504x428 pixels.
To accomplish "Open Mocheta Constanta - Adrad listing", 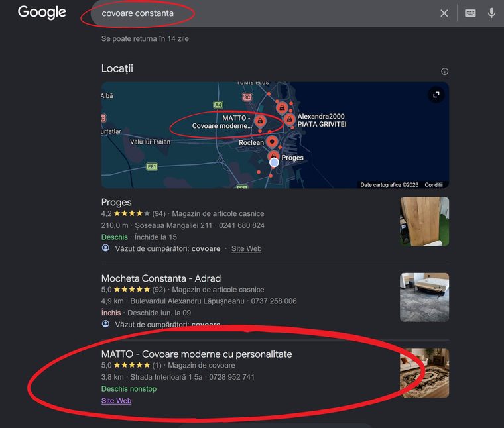I will (161, 278).
